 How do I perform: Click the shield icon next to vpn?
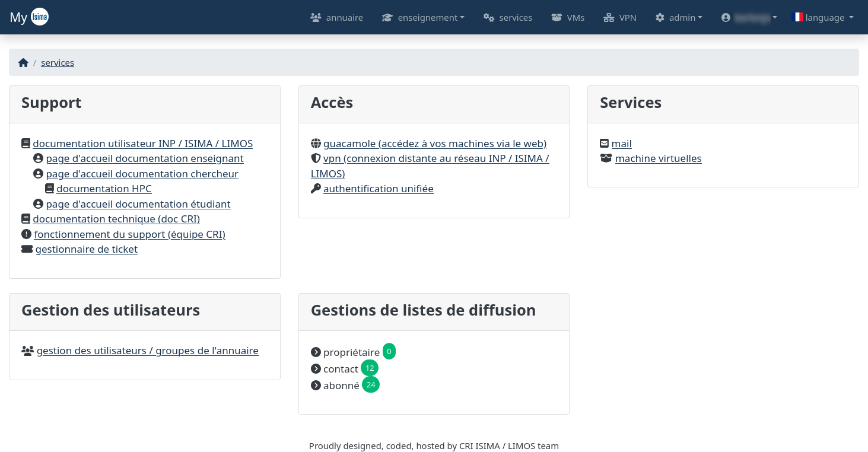[x=315, y=158]
